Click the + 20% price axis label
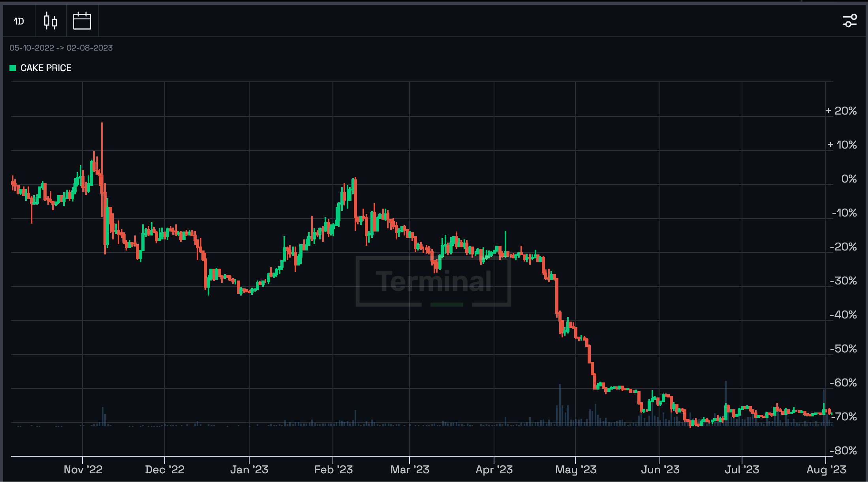Image resolution: width=868 pixels, height=482 pixels. [x=841, y=111]
